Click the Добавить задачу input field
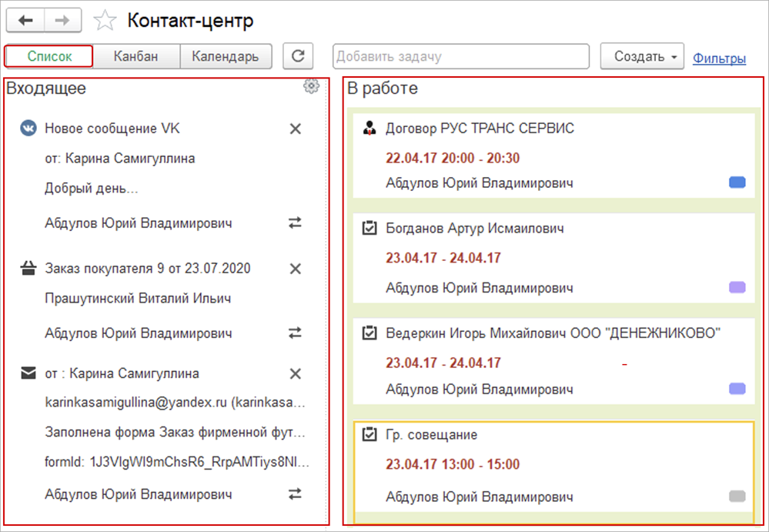 tap(460, 56)
